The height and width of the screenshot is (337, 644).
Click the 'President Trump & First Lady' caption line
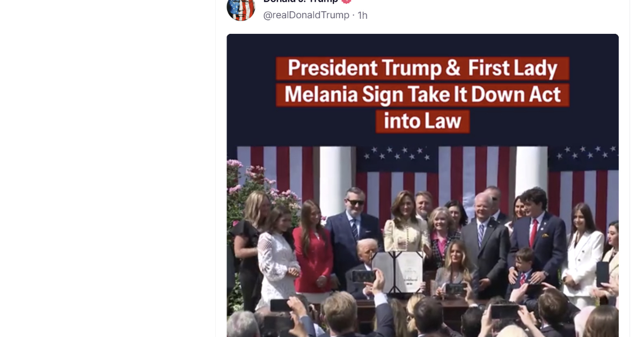pos(422,69)
